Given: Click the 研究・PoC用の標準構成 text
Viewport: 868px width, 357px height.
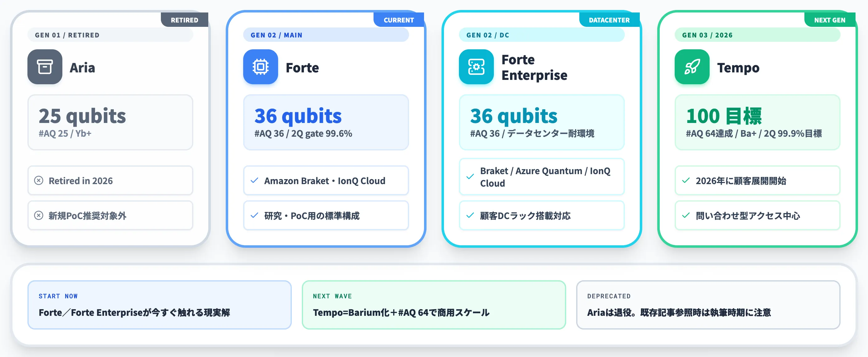Looking at the screenshot, I should coord(312,216).
